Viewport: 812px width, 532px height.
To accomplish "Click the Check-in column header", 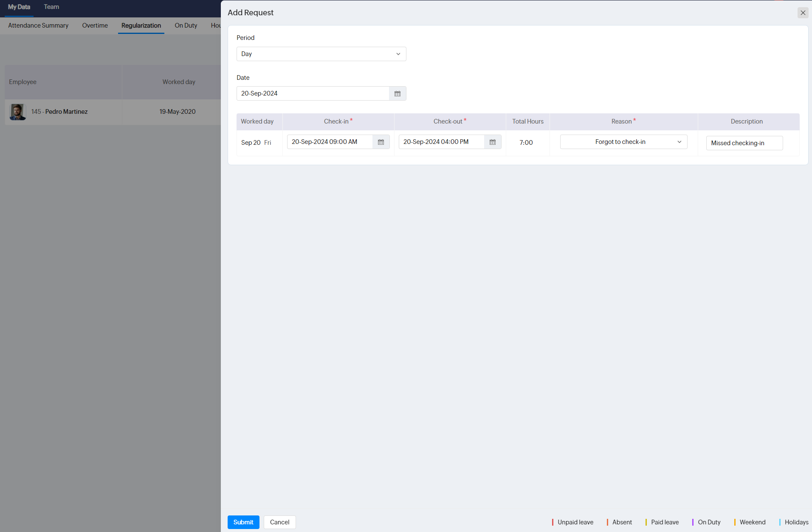I will coord(338,121).
